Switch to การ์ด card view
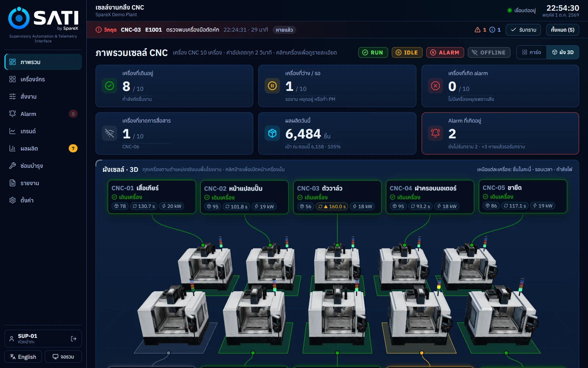Viewport: 588px width, 368px height. (x=531, y=52)
